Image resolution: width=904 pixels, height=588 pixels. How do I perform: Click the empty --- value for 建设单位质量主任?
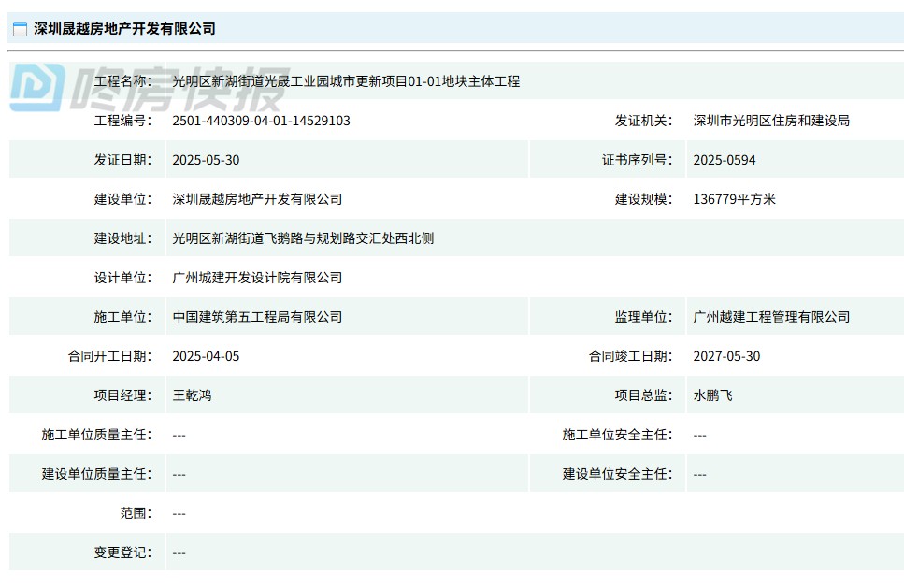pyautogui.click(x=179, y=475)
